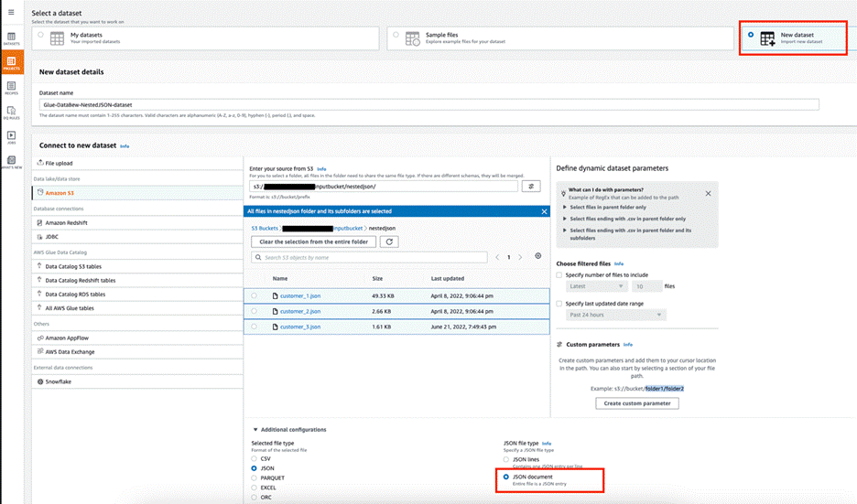Open DQ Rules in the sidebar
The height and width of the screenshot is (504, 857).
13,113
